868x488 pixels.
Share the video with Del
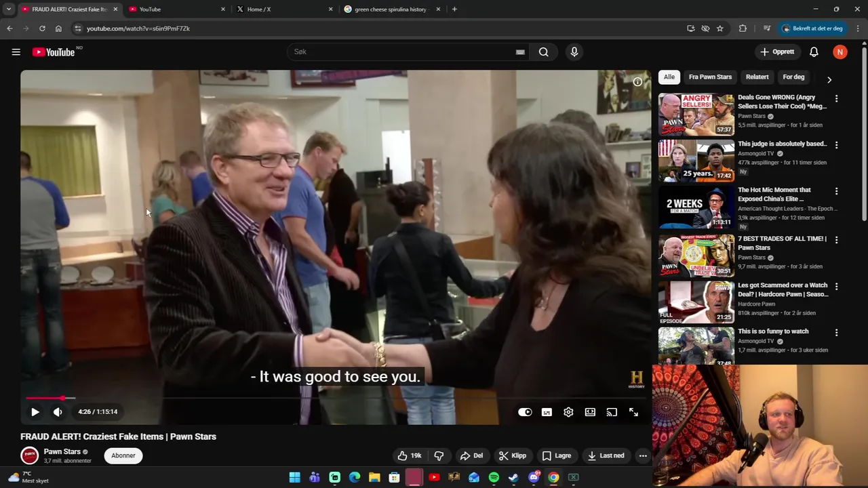pyautogui.click(x=472, y=455)
